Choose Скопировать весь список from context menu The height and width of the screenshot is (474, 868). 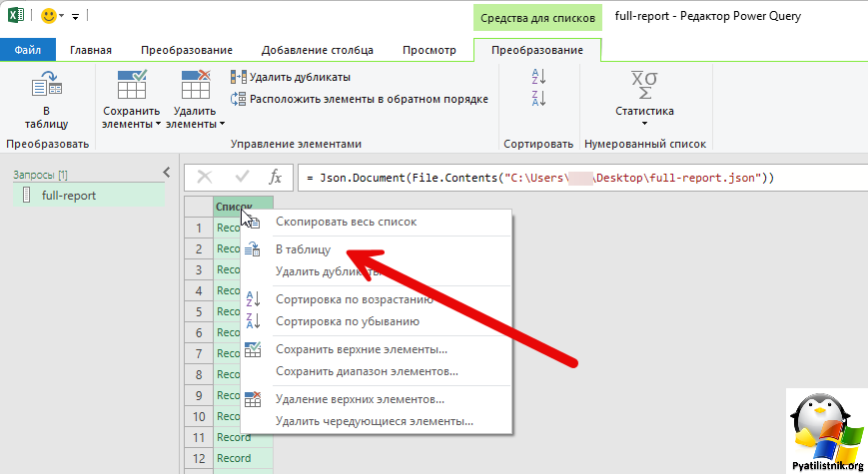pos(376,222)
